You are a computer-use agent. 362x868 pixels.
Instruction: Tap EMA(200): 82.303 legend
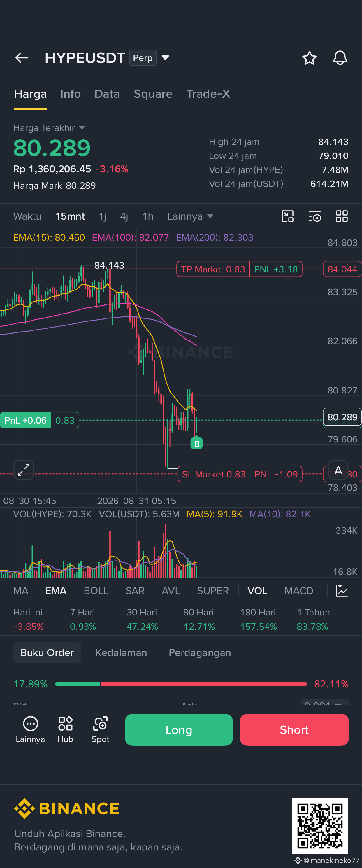215,237
